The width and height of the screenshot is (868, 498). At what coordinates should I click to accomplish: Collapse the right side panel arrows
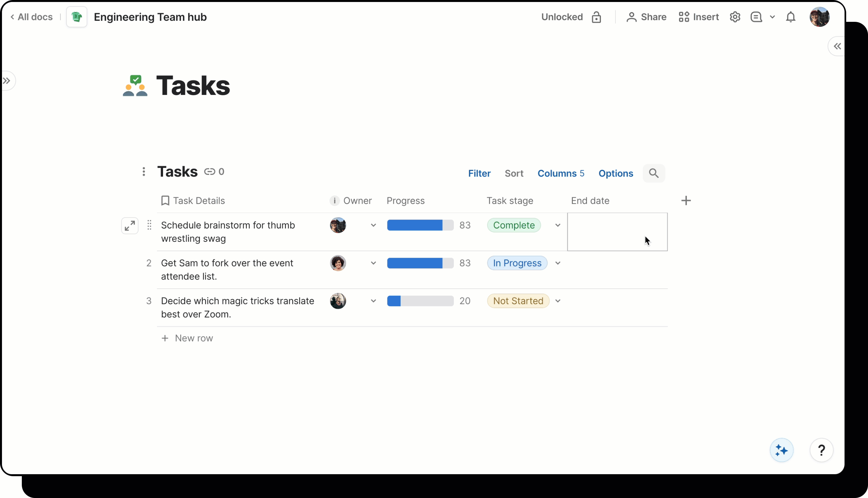837,47
